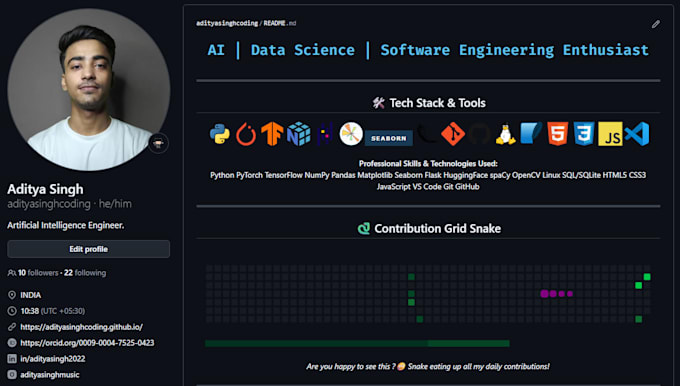
Task: Click the yellow JavaScript JS icon
Action: [x=610, y=134]
